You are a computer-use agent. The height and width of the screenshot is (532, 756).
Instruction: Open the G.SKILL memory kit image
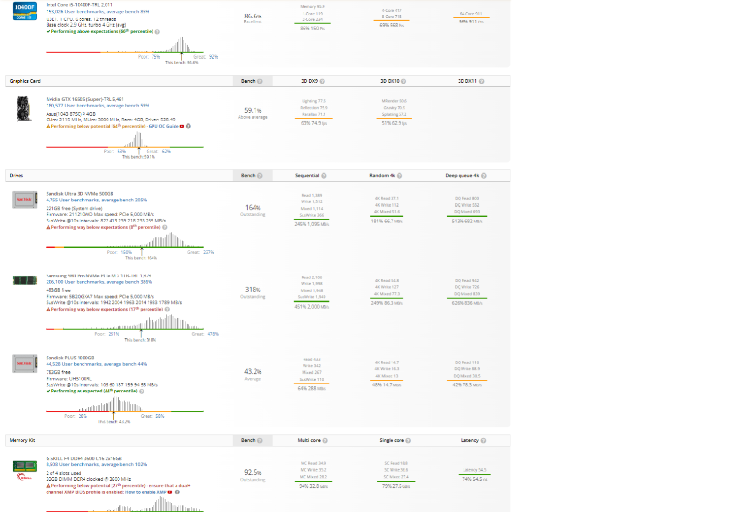[x=25, y=470]
